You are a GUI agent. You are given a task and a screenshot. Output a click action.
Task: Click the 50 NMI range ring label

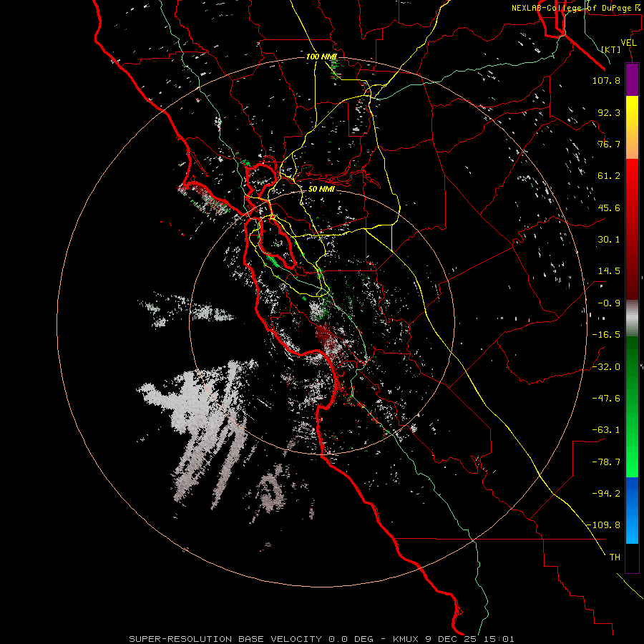pos(321,189)
